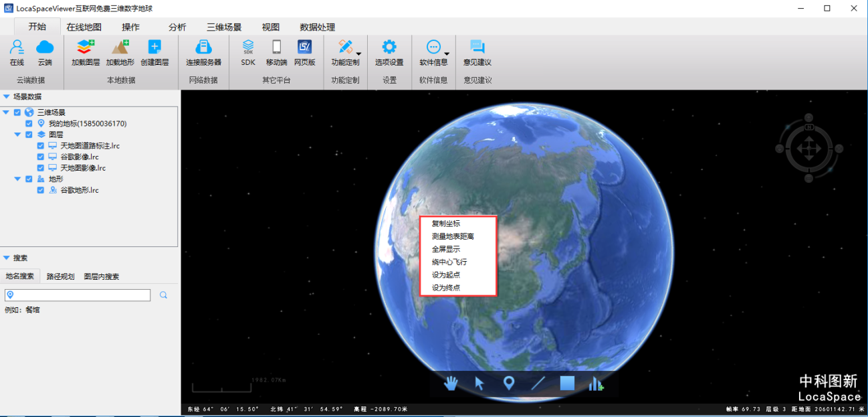
Task: Open the 移动端 (Mobile) platform icon
Action: pyautogui.click(x=277, y=48)
